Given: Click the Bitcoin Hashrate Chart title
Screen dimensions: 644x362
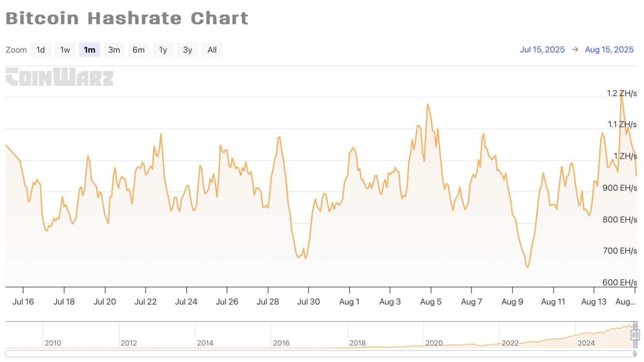Looking at the screenshot, I should (127, 18).
